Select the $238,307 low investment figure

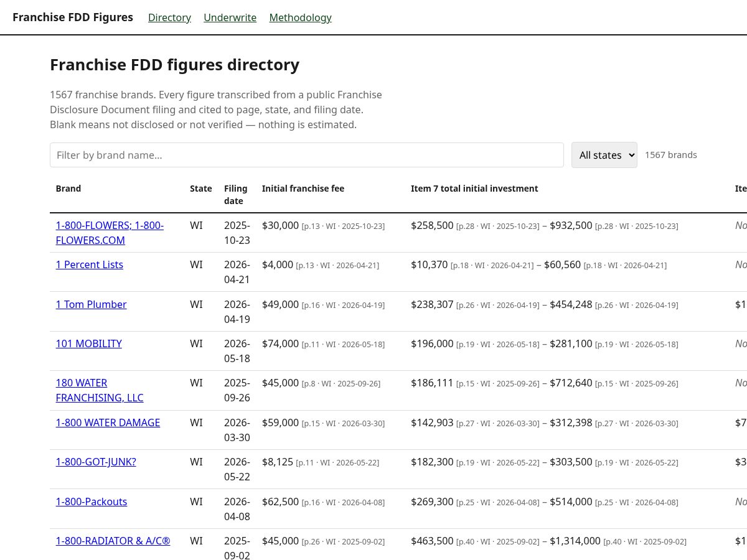point(432,304)
